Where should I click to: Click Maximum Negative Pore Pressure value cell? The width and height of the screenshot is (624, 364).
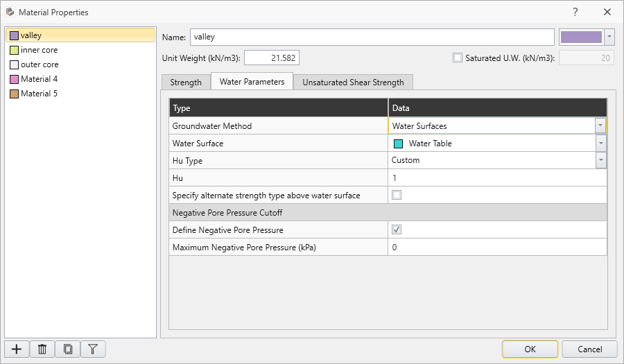pos(497,247)
